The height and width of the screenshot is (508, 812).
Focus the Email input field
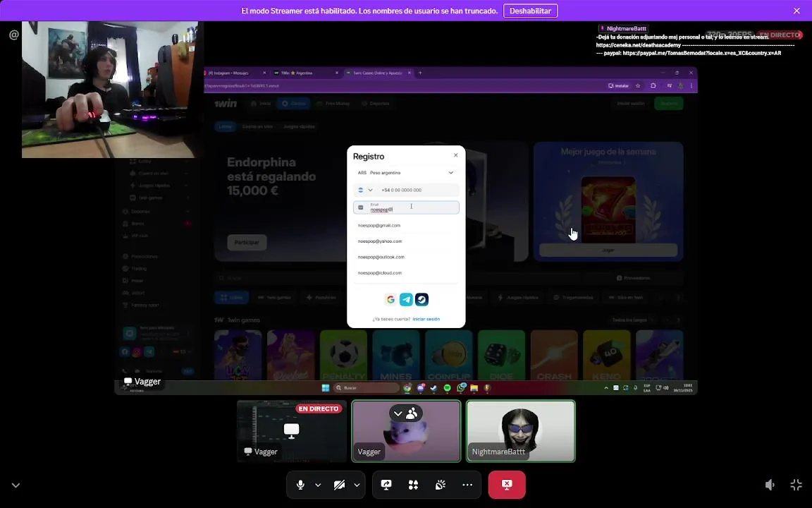[406, 207]
